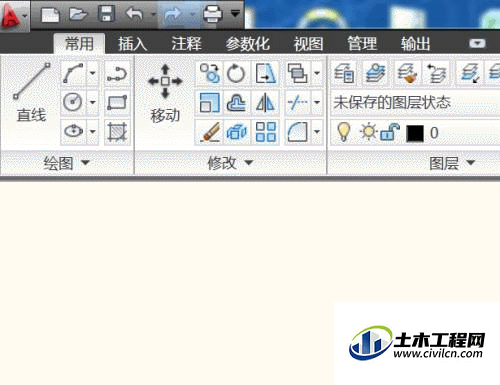Open the Arc tool dropdown arrow
This screenshot has height=385, width=500.
(93, 73)
